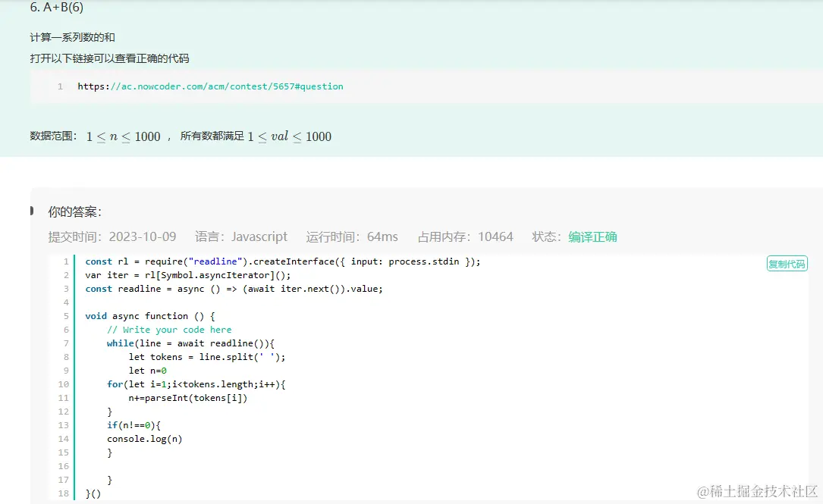Image resolution: width=823 pixels, height=504 pixels.
Task: Click line number 18 in the code gutter
Action: click(64, 493)
